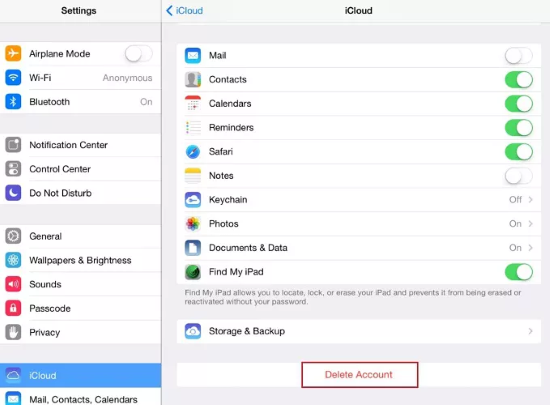
Task: Turn off the Calendars switch
Action: click(x=519, y=104)
